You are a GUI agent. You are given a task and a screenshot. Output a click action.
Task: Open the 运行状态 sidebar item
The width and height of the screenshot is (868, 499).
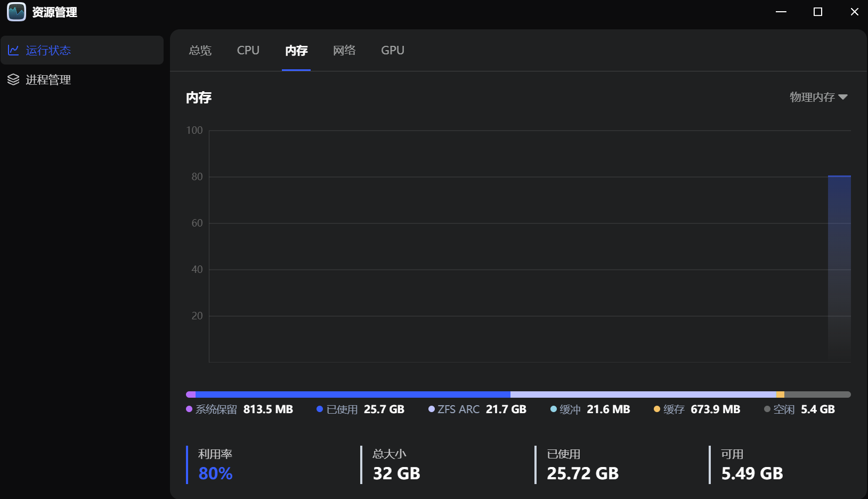click(x=82, y=50)
